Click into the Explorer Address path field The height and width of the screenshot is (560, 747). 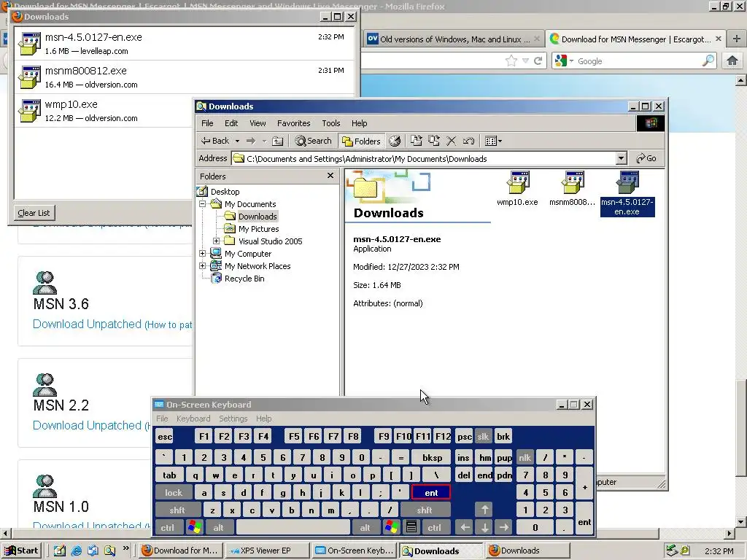click(x=423, y=158)
